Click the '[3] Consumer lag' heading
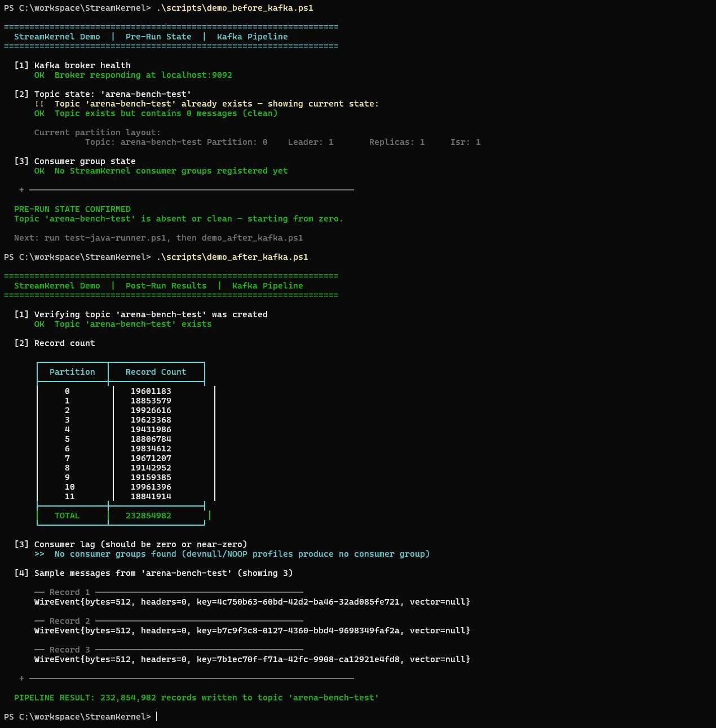This screenshot has height=728, width=716. [131, 544]
